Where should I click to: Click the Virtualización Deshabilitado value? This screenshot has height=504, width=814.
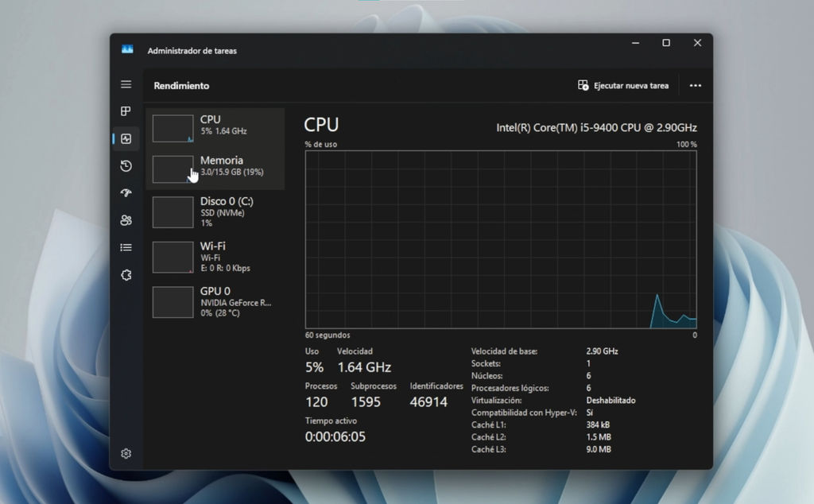point(611,400)
